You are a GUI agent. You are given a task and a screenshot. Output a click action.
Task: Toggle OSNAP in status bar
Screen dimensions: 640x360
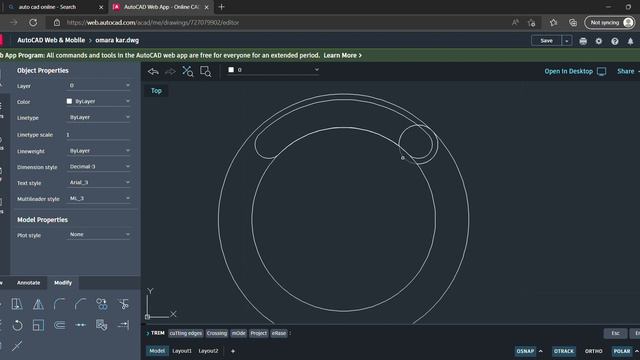(525, 351)
